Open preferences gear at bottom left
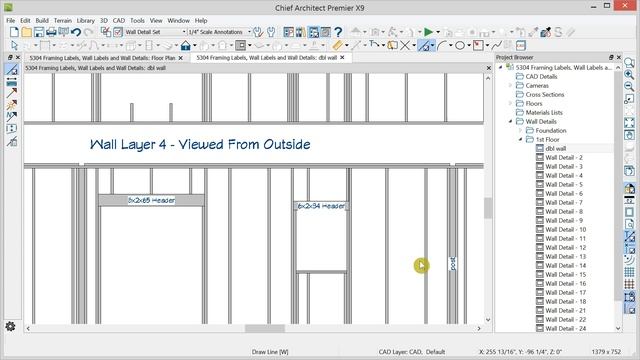 tap(10, 326)
